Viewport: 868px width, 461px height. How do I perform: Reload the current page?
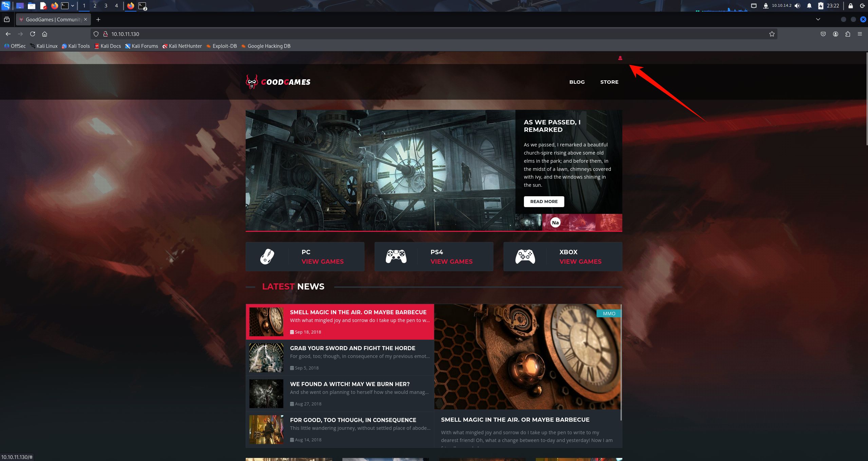pyautogui.click(x=33, y=34)
